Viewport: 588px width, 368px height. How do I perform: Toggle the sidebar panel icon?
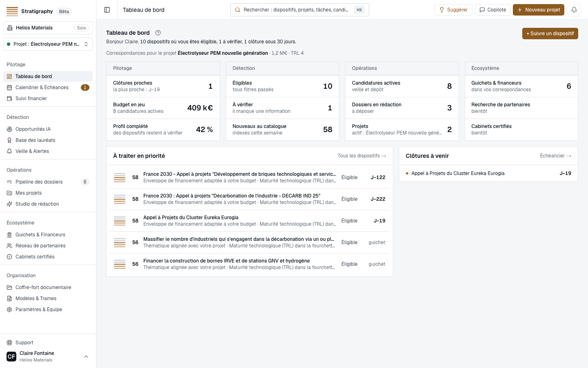tap(107, 10)
